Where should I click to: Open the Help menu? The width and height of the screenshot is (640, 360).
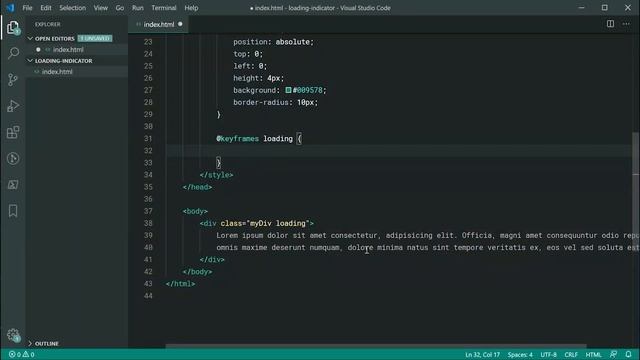(x=191, y=8)
